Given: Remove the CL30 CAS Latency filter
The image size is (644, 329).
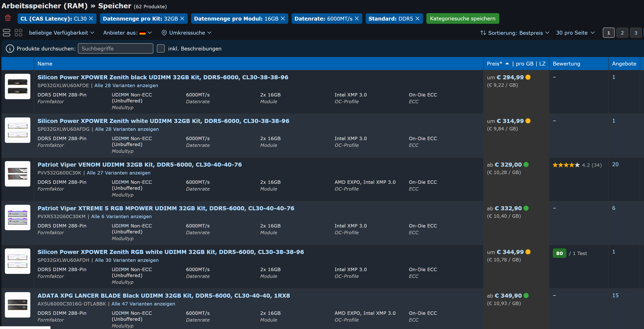Looking at the screenshot, I should (x=91, y=18).
